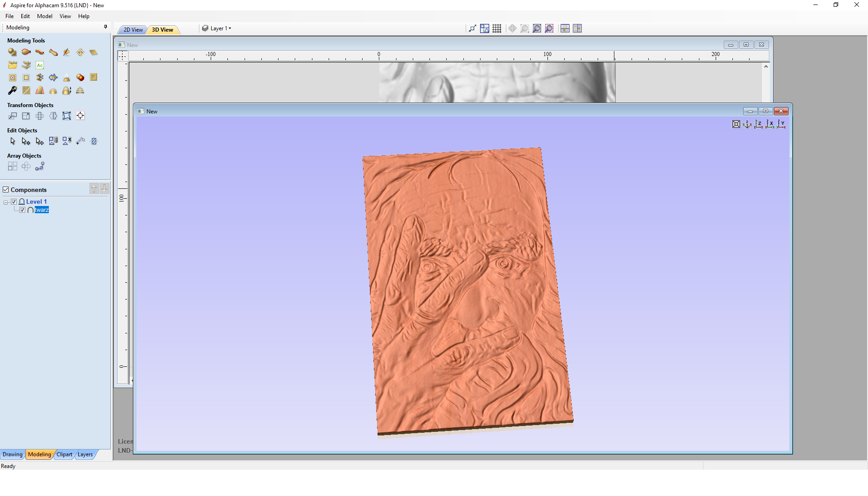Toggle the grid display icon in toolbar
868x496 pixels.
(497, 28)
